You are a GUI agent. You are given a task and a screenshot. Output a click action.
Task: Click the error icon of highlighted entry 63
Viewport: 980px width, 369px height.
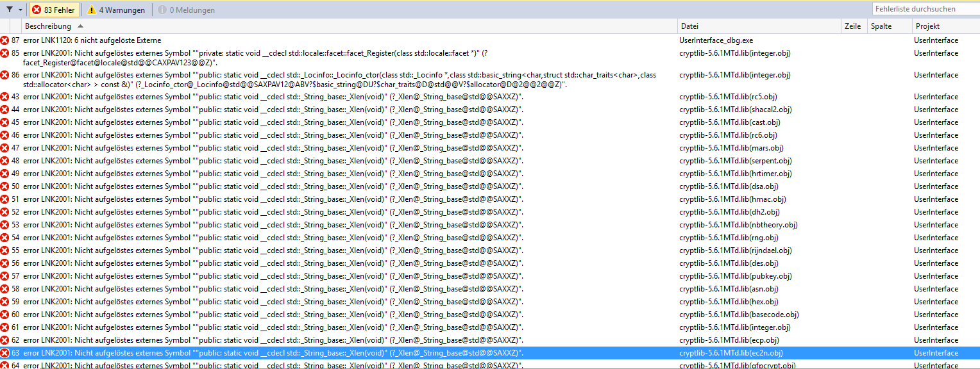pyautogui.click(x=5, y=353)
